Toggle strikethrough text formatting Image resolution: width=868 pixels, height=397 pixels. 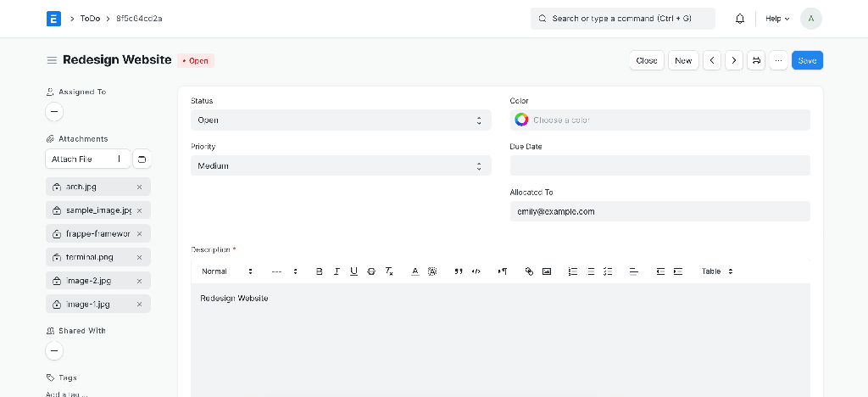371,271
